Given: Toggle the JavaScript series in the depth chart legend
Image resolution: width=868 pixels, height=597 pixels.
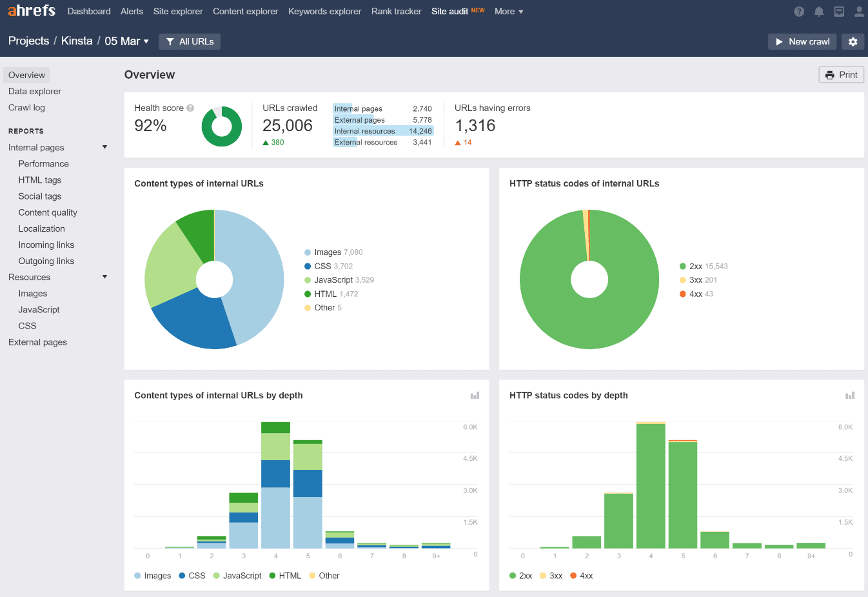Looking at the screenshot, I should [x=240, y=575].
